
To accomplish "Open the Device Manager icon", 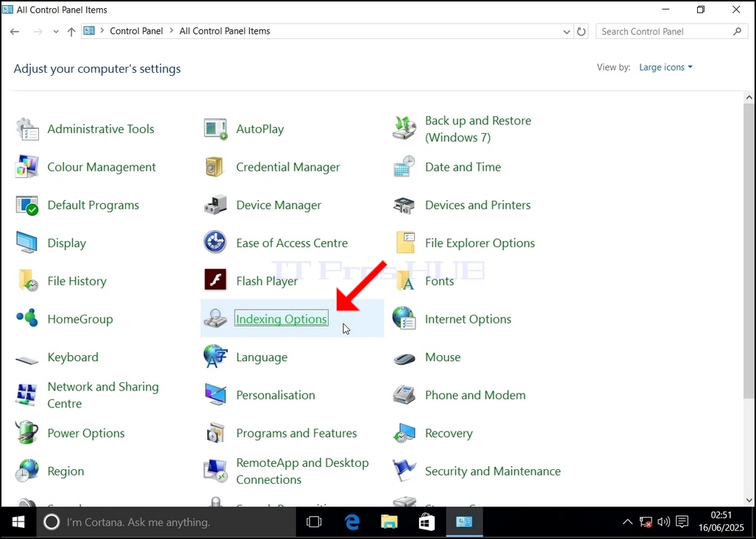I will coord(215,205).
